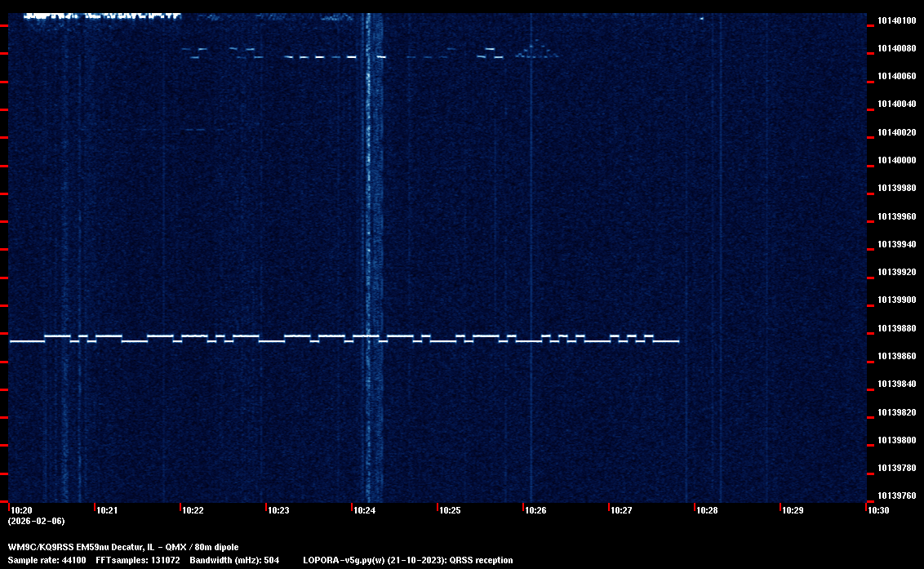Click the triangle-shaped signal near 10:26

[x=537, y=51]
